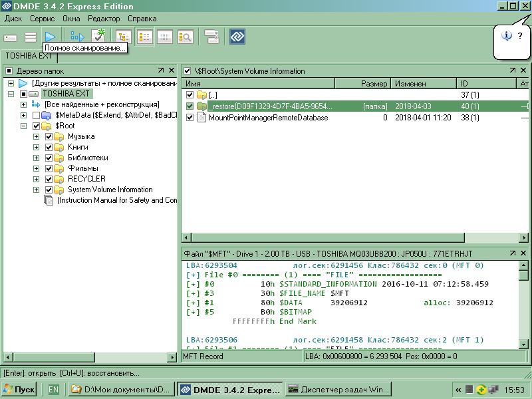532x399 pixels.
Task: Click the partitions list toolbar icon
Action: coord(31,37)
